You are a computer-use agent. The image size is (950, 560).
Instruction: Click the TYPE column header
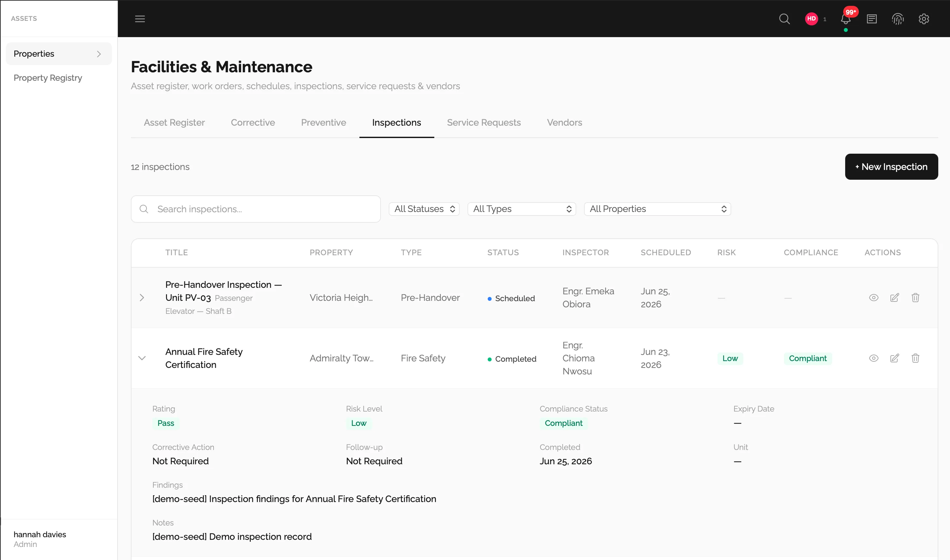[411, 252]
